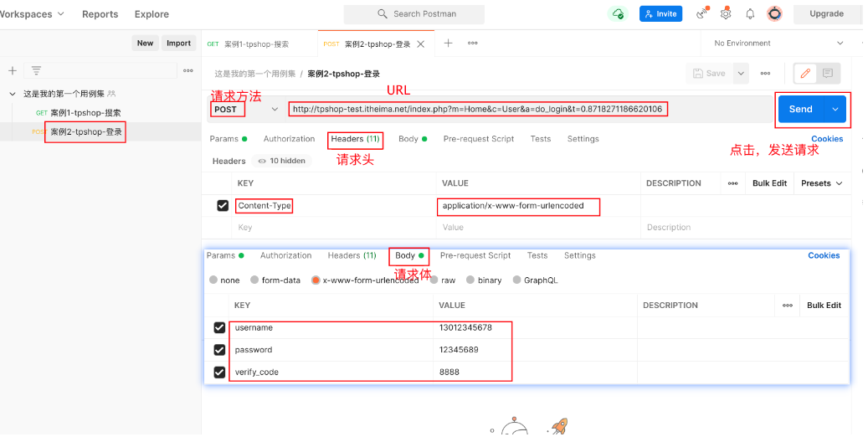
Task: Open sidebar three-dot options menu
Action: point(188,70)
